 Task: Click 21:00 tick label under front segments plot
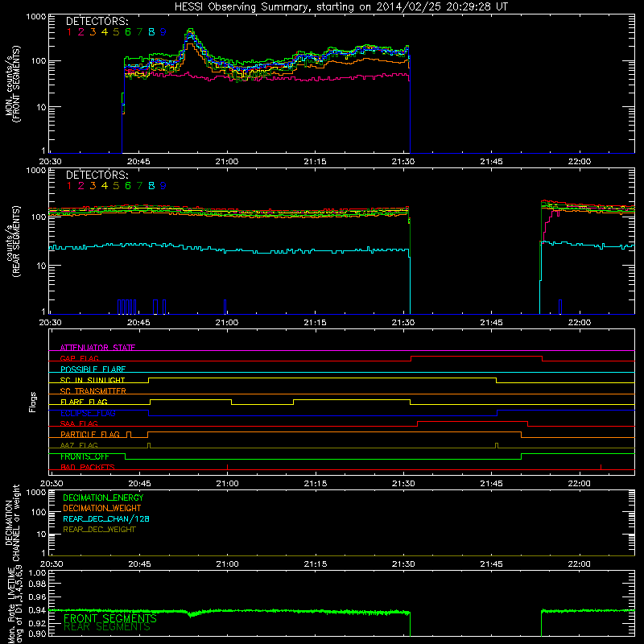[227, 162]
